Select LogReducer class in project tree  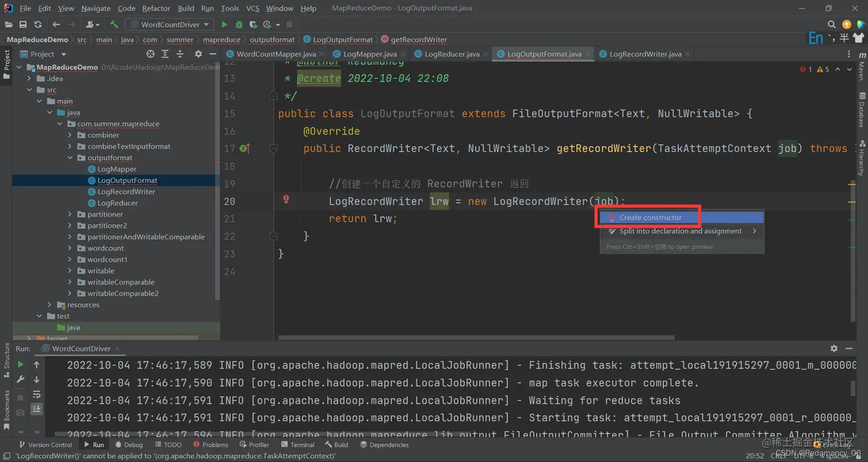coord(118,203)
